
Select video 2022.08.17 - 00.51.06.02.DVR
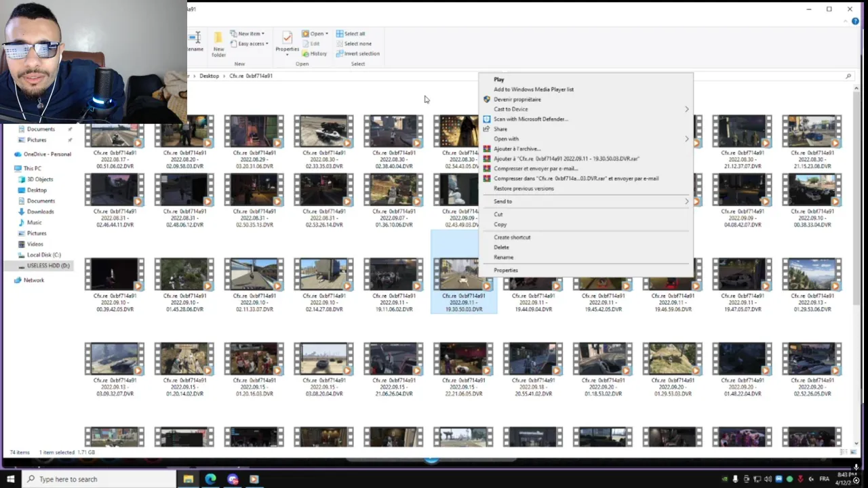pyautogui.click(x=114, y=141)
